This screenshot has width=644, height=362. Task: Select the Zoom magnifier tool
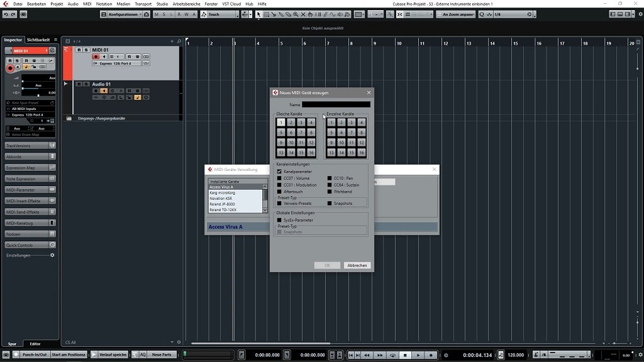click(x=296, y=14)
